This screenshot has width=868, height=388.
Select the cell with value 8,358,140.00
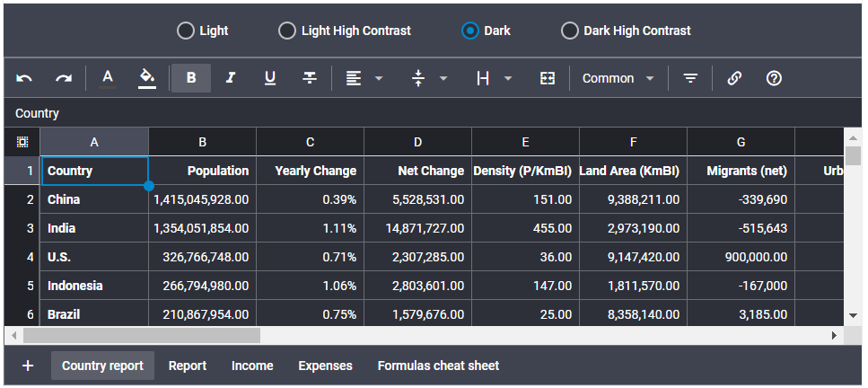pyautogui.click(x=634, y=313)
